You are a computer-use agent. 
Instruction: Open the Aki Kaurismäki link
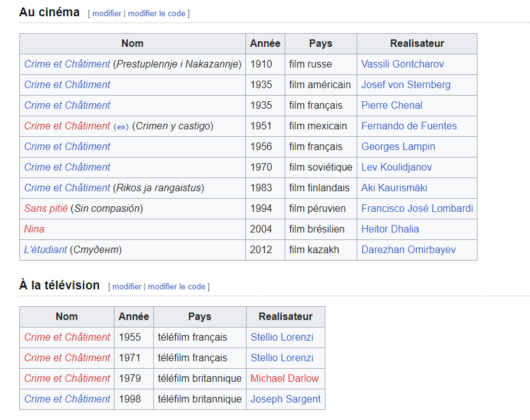pyautogui.click(x=394, y=187)
